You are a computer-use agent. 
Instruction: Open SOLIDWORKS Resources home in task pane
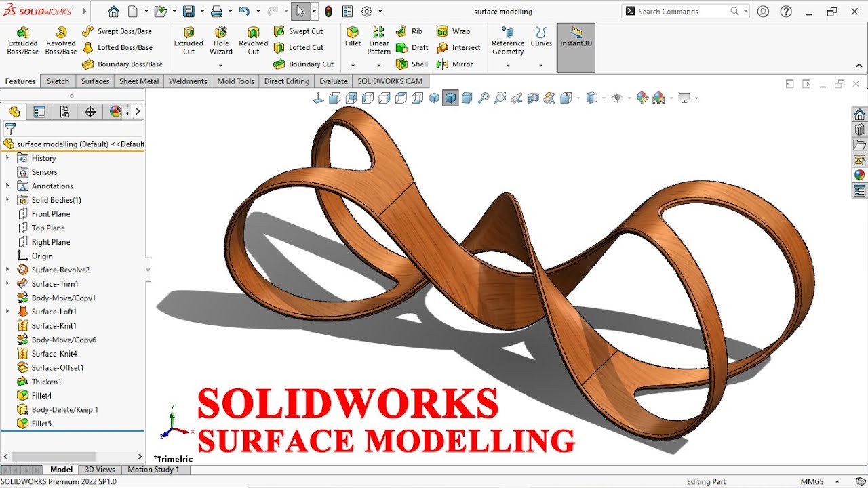860,114
